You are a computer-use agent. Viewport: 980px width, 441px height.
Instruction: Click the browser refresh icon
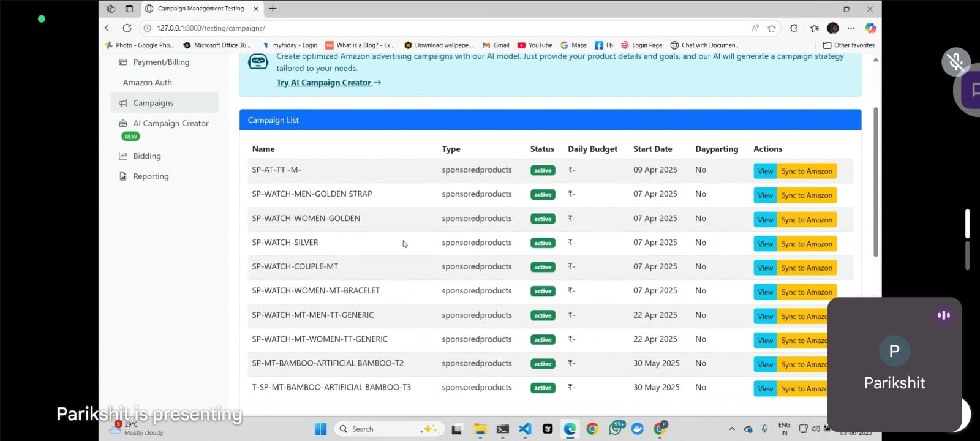(127, 28)
